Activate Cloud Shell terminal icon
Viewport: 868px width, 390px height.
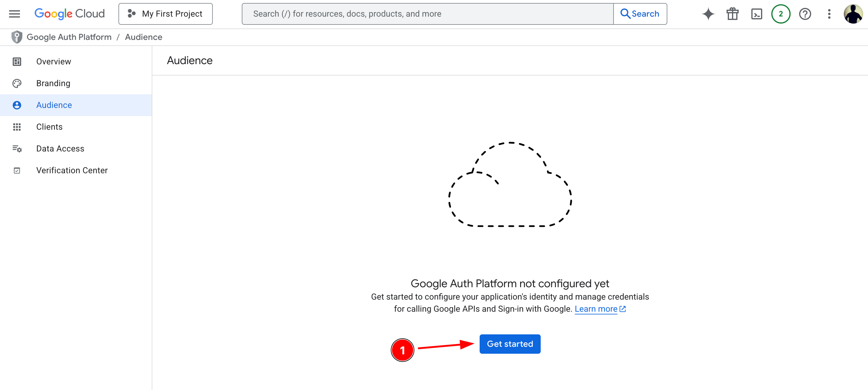pyautogui.click(x=756, y=14)
